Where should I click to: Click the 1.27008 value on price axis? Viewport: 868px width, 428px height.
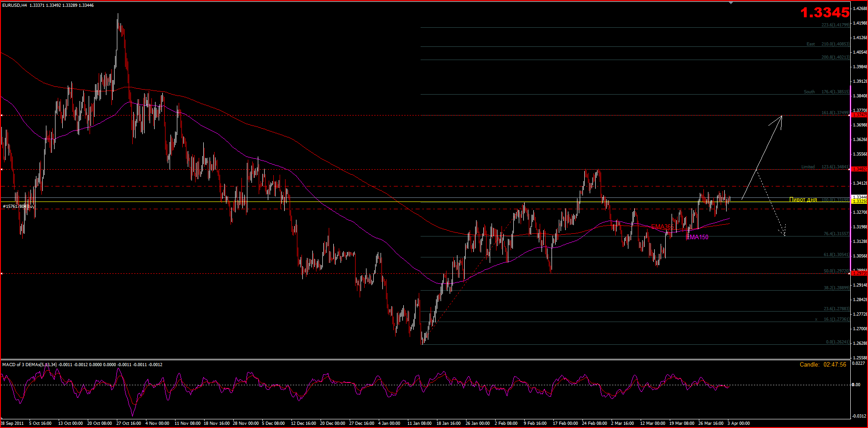860,329
